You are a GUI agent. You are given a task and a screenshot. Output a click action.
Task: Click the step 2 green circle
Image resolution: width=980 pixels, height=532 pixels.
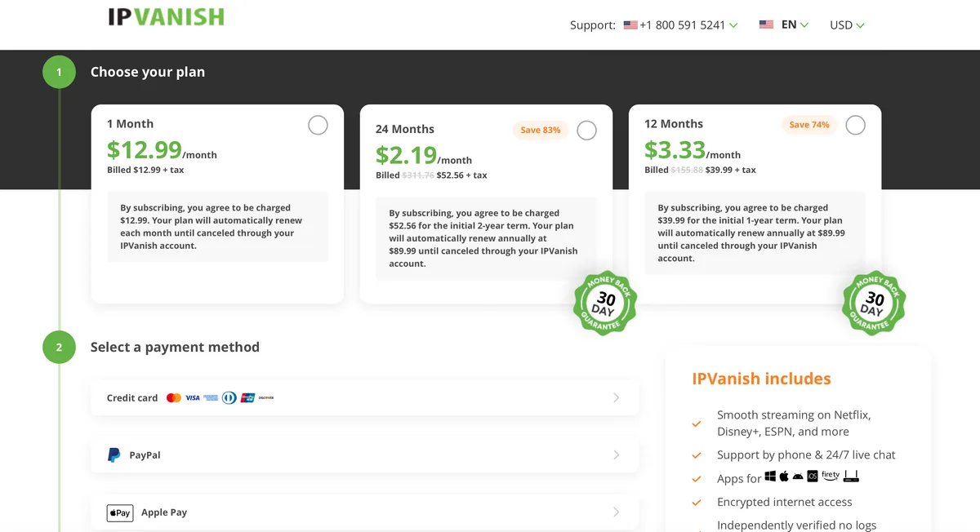pos(59,347)
